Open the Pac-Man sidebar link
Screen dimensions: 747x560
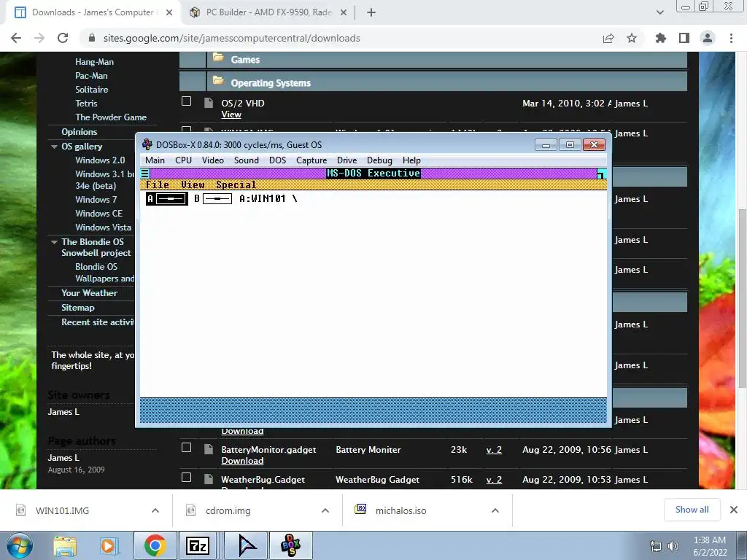pyautogui.click(x=91, y=76)
